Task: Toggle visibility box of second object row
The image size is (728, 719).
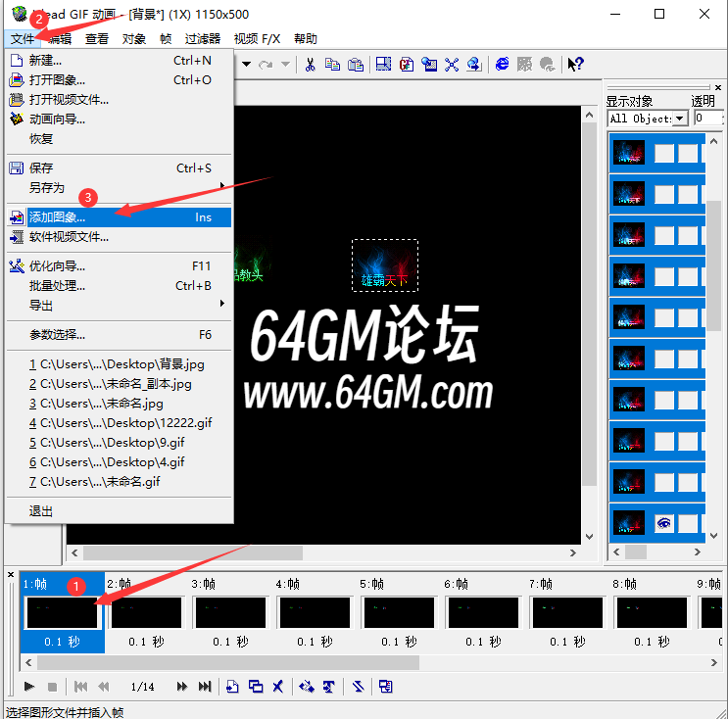Action: [664, 194]
